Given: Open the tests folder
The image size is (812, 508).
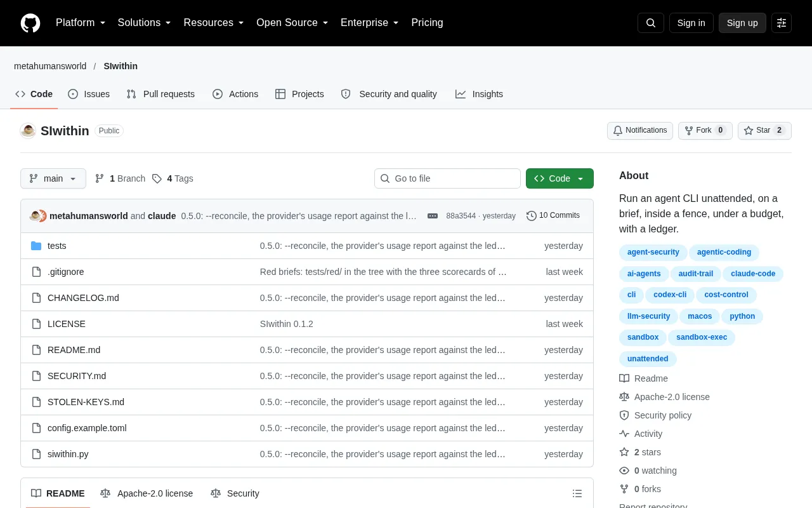Looking at the screenshot, I should (x=57, y=246).
